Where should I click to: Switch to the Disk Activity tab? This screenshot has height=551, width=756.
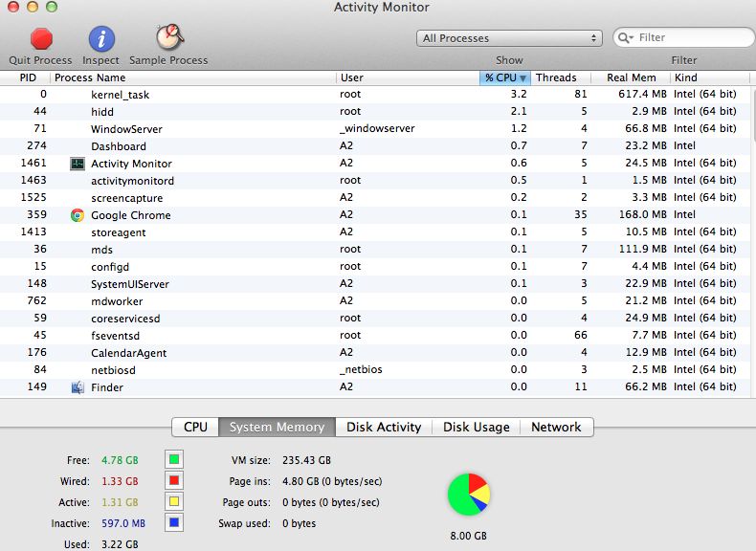384,427
